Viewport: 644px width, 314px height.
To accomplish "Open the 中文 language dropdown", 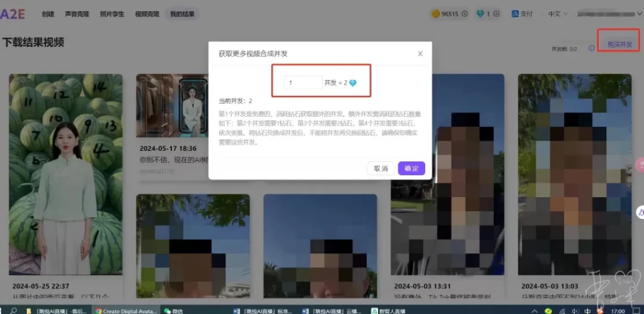I will tap(558, 14).
